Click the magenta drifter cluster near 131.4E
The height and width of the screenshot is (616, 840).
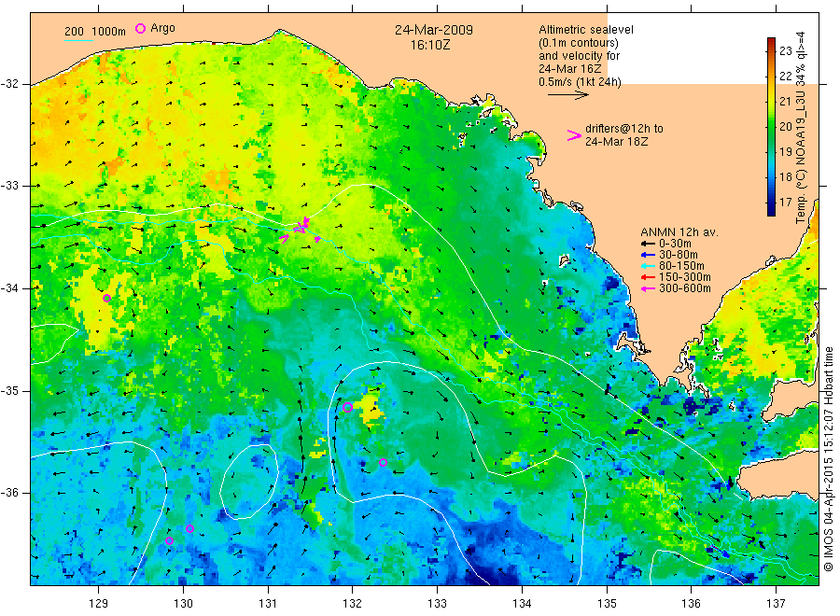coord(300,230)
